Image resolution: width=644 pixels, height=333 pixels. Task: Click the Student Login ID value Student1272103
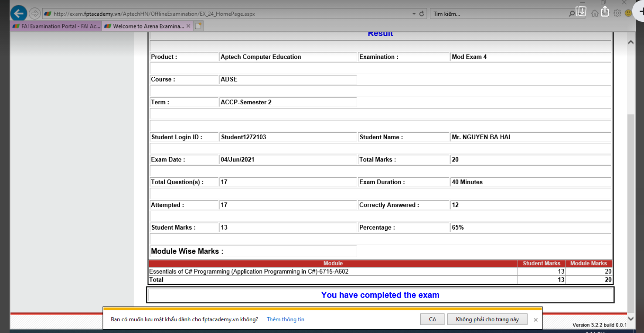[244, 137]
